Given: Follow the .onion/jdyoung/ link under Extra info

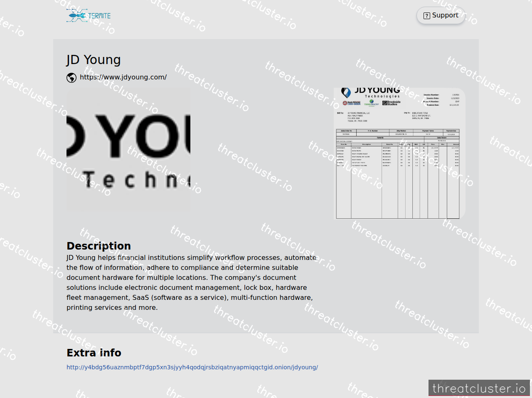Looking at the screenshot, I should click(192, 367).
